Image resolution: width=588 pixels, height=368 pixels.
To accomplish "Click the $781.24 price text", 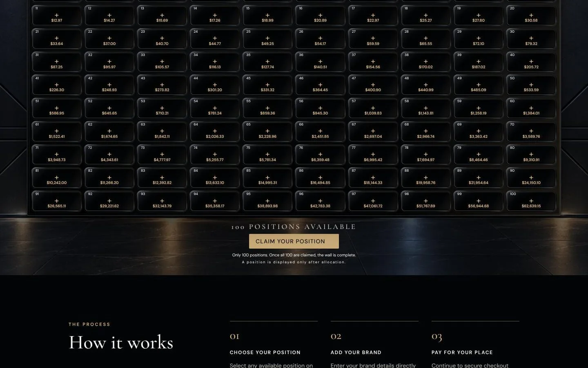I will [x=215, y=113].
